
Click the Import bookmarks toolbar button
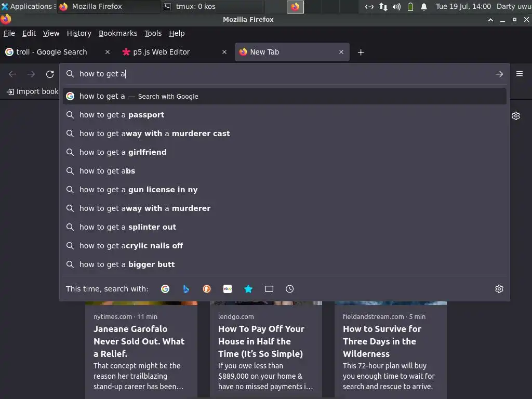[x=32, y=91]
